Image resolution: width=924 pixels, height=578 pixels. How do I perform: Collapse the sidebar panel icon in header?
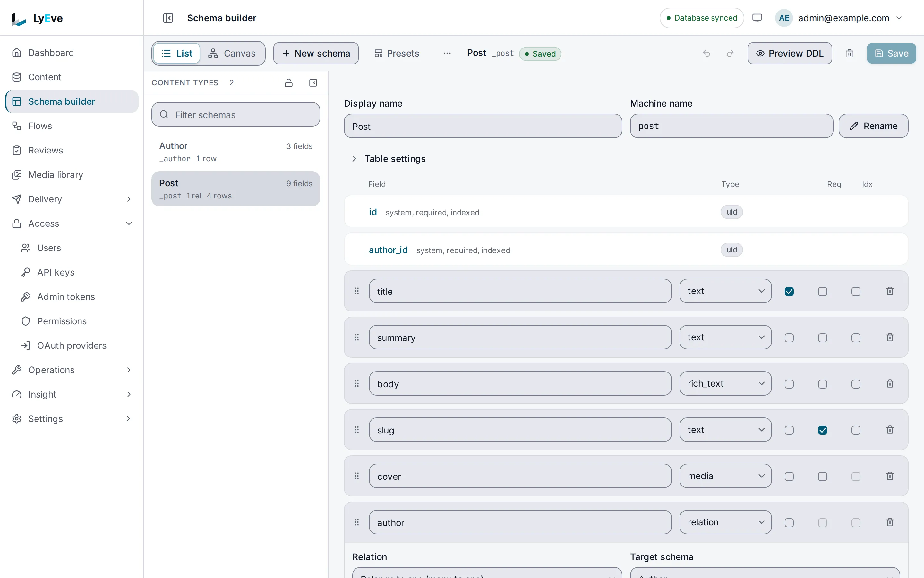tap(168, 18)
